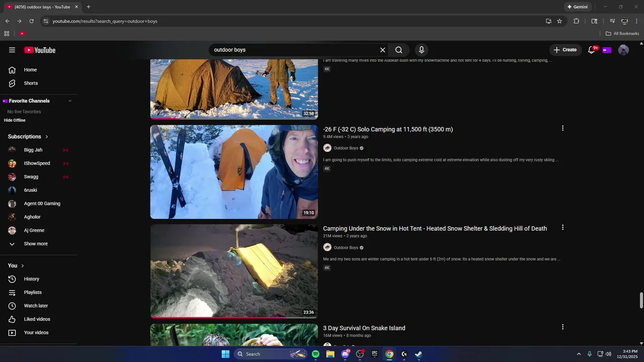This screenshot has height=362, width=644.
Task: Go to the YouTube logo home link
Action: point(40,50)
